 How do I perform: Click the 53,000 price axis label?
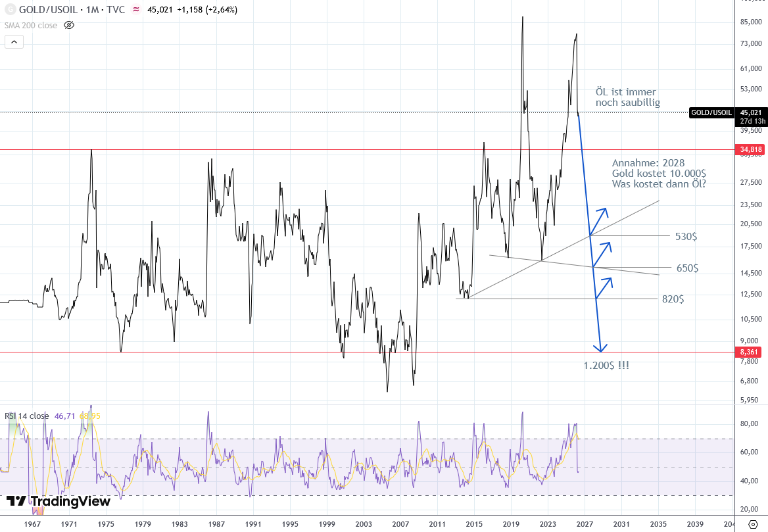pos(751,89)
